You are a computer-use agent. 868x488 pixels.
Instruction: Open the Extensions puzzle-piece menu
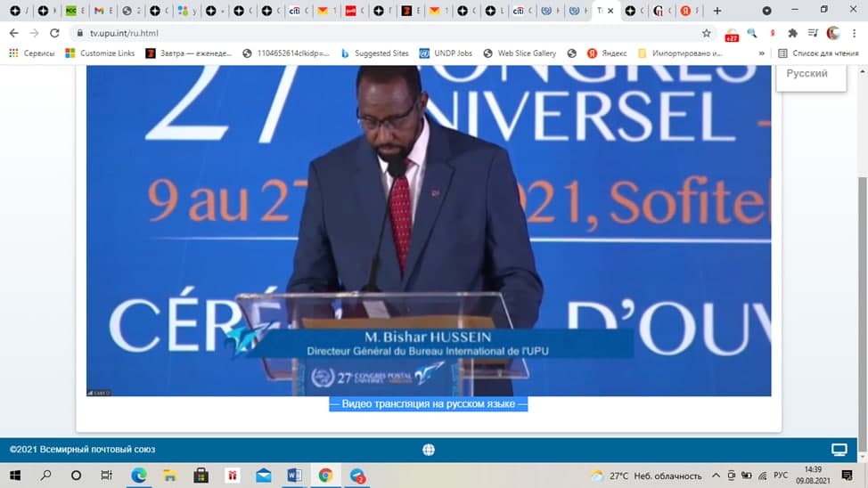[793, 33]
